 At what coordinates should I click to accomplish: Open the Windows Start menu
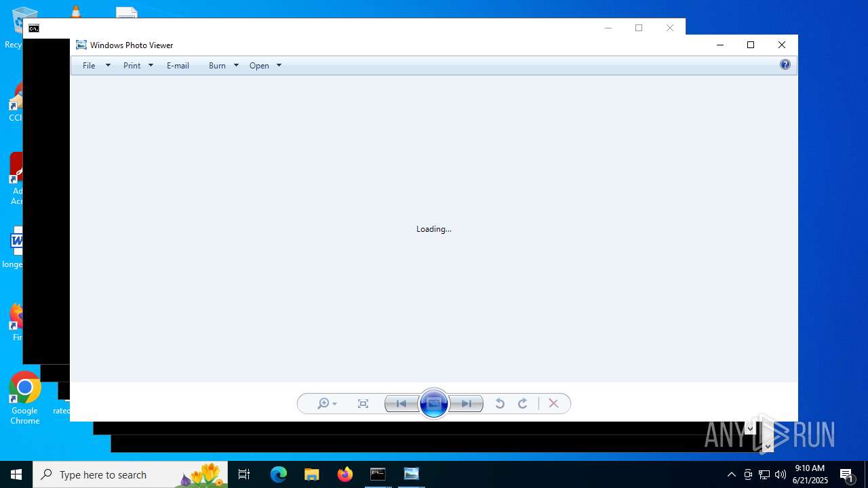16,474
